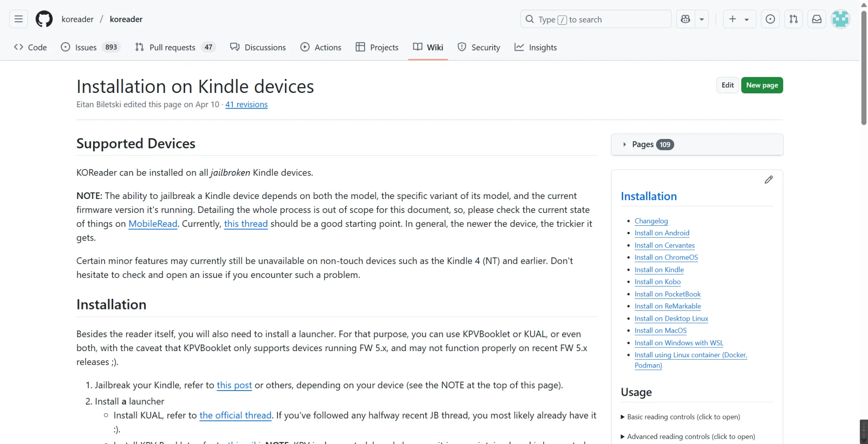Screen dimensions: 868x444
Task: Open Install on Kindle link
Action: pyautogui.click(x=659, y=269)
